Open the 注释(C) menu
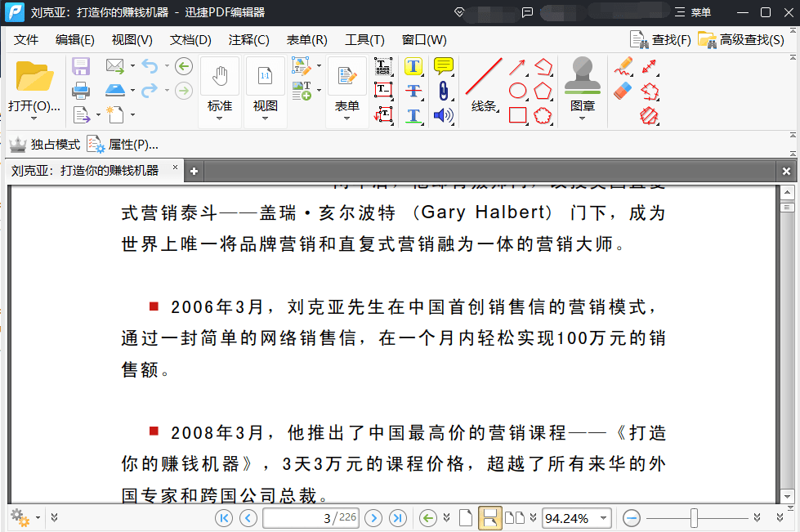The height and width of the screenshot is (532, 800). click(x=249, y=40)
